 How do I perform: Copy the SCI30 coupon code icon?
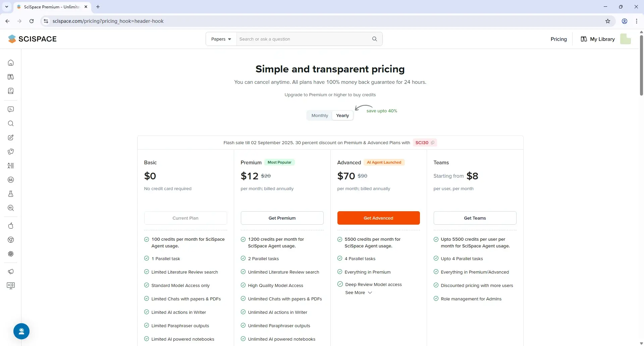432,142
